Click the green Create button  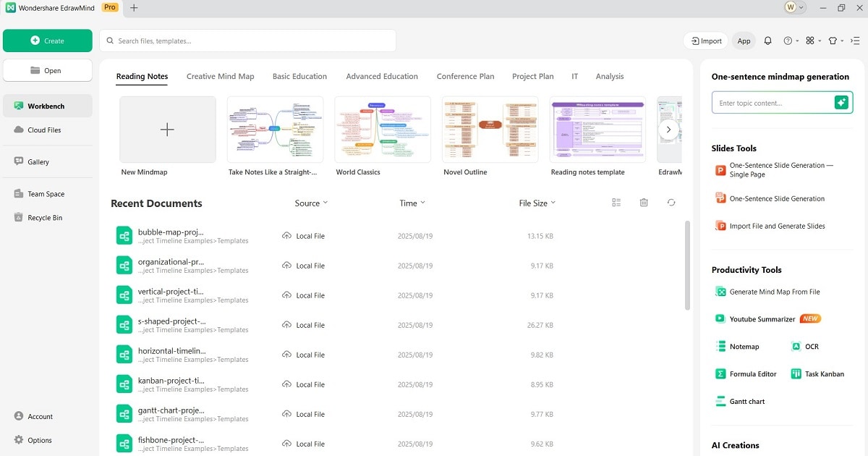point(47,41)
